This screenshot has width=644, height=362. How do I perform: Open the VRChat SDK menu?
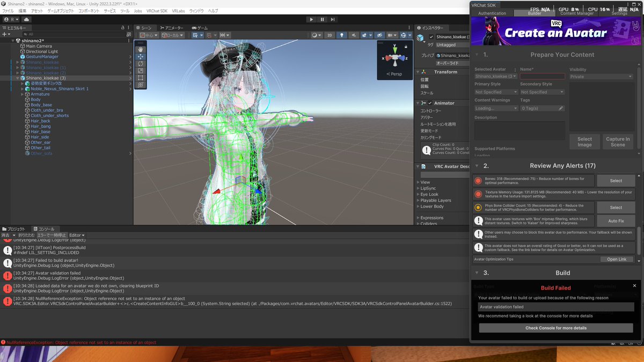[157, 11]
